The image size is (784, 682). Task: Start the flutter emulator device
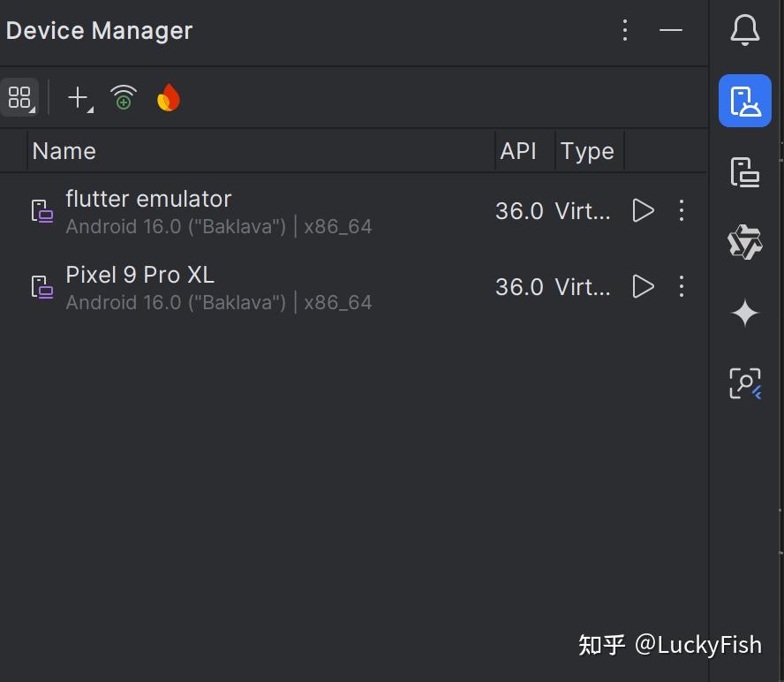coord(644,210)
